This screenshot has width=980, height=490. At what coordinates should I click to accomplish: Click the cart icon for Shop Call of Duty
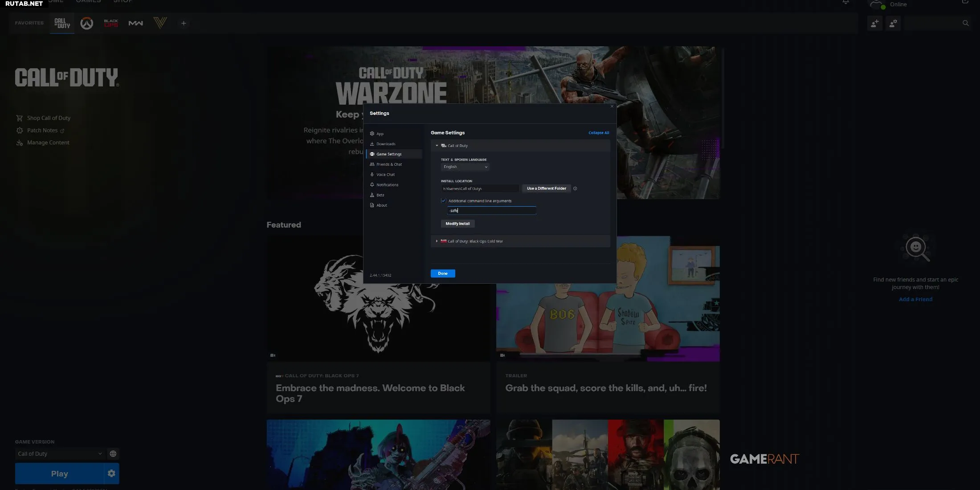pyautogui.click(x=20, y=118)
